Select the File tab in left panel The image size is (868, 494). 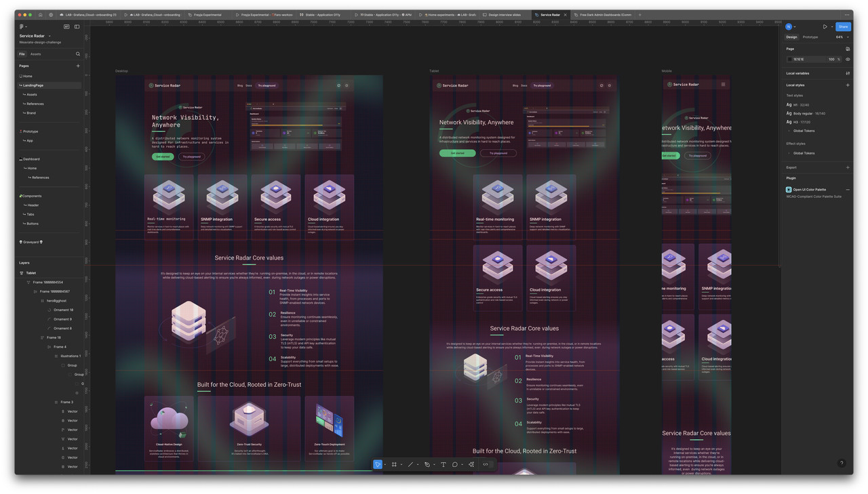pos(22,54)
